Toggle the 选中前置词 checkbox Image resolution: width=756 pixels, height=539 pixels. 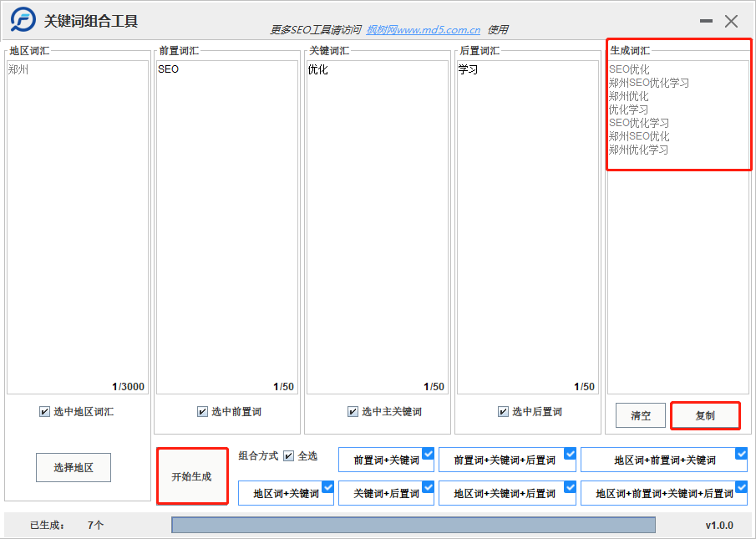(202, 411)
